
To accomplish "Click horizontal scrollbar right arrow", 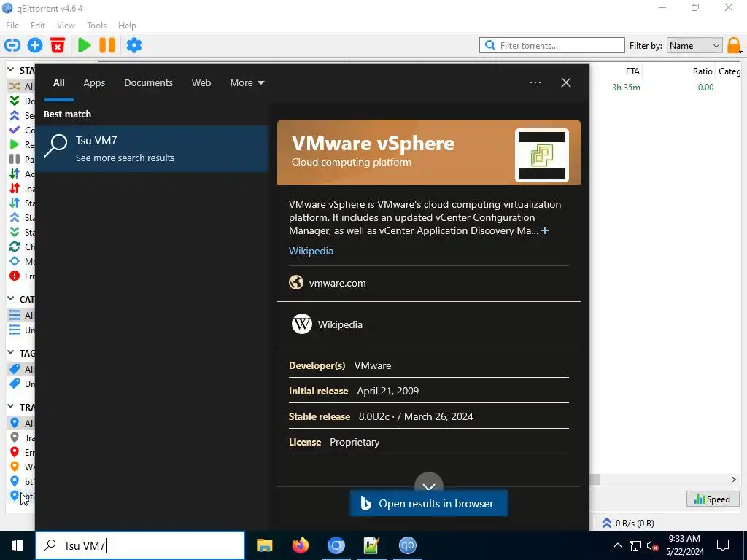I will tap(734, 479).
